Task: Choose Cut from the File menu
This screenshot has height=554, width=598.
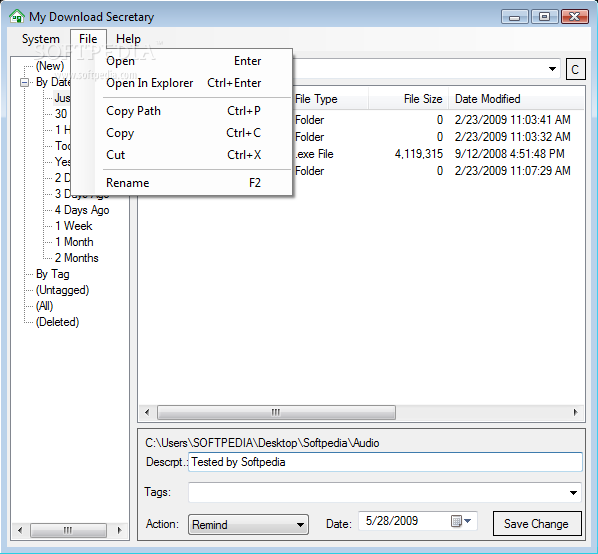Action: click(x=183, y=155)
